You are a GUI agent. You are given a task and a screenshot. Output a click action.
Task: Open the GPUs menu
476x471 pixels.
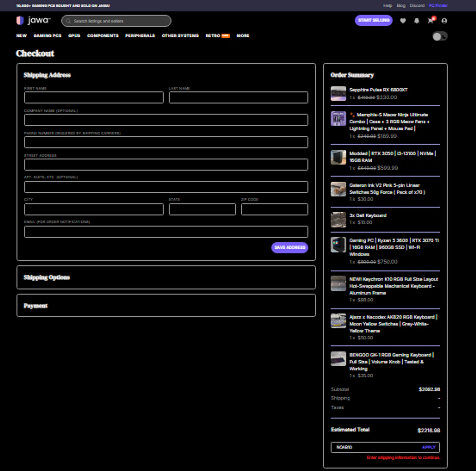click(x=74, y=36)
